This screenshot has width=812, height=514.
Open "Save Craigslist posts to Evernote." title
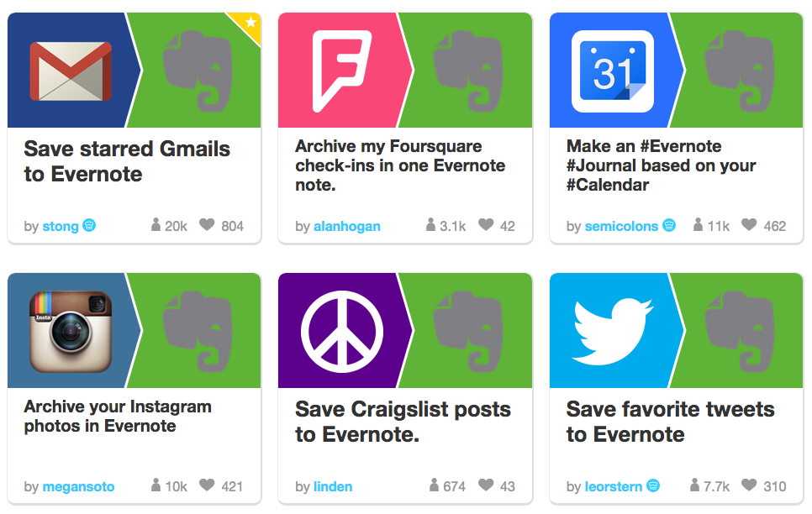(403, 422)
